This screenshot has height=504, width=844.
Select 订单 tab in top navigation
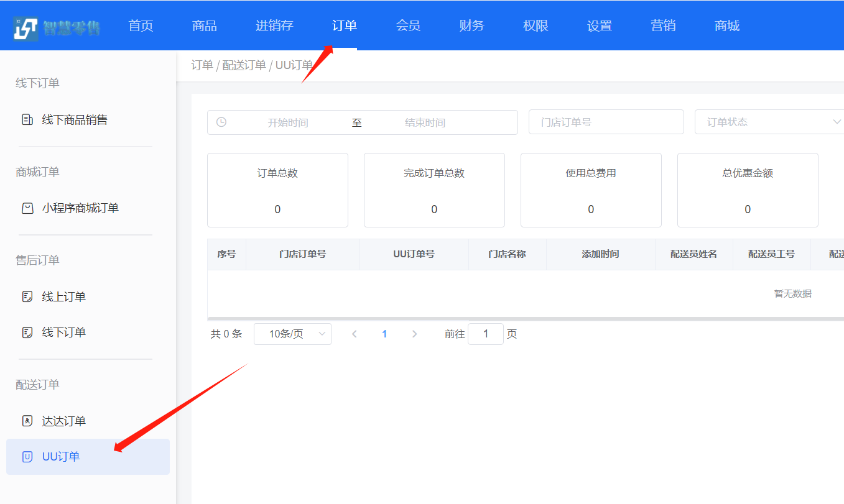pos(345,25)
